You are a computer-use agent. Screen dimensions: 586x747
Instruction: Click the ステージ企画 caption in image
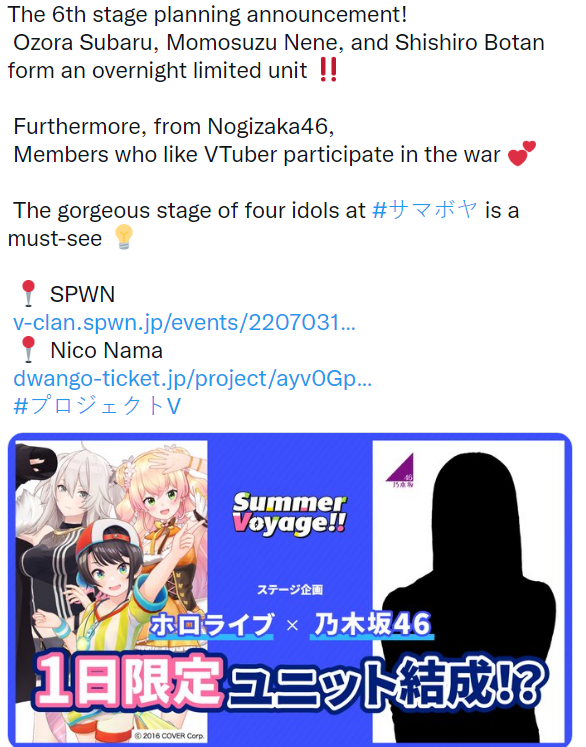tap(290, 589)
